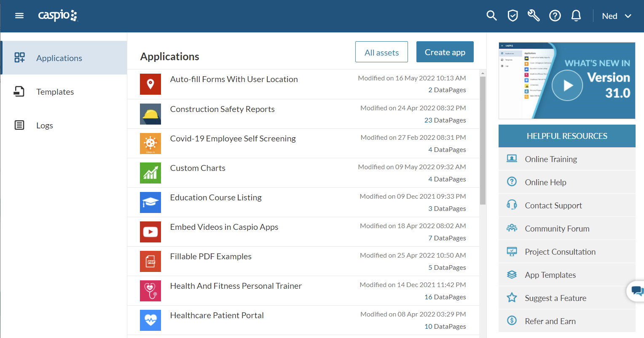Click the All assets button
This screenshot has width=644, height=338.
point(381,52)
